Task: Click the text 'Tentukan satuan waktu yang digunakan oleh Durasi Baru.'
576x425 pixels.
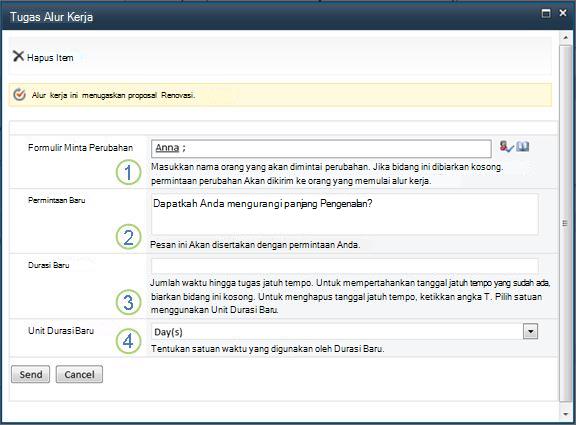Action: 267,349
